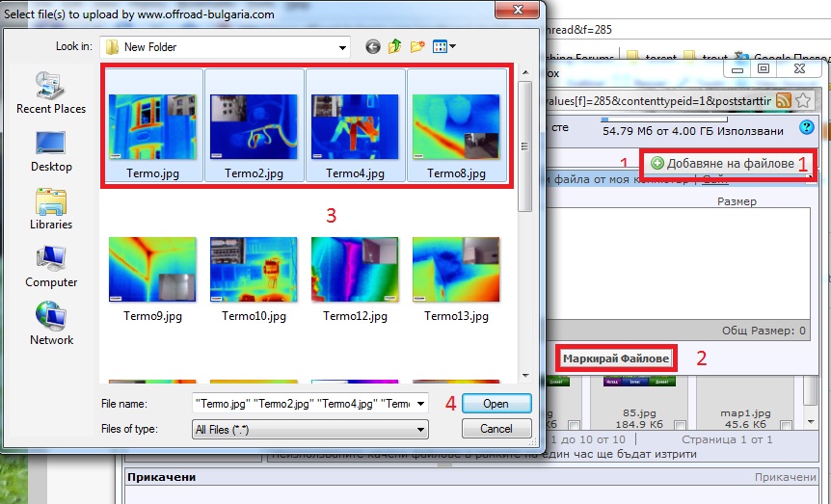This screenshot has width=831, height=504.
Task: Click the file list scrollbar thumb
Action: click(524, 146)
